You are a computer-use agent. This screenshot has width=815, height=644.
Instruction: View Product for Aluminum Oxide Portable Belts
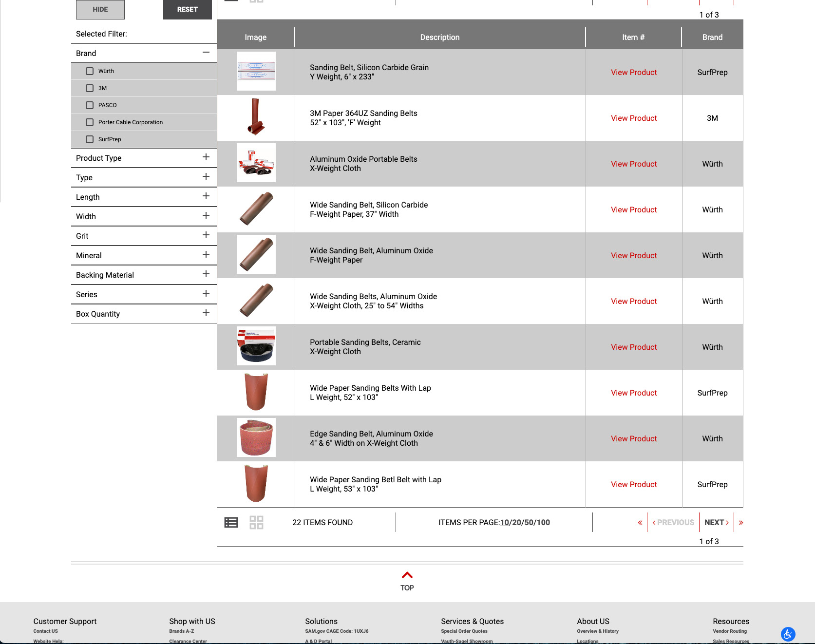[634, 164]
